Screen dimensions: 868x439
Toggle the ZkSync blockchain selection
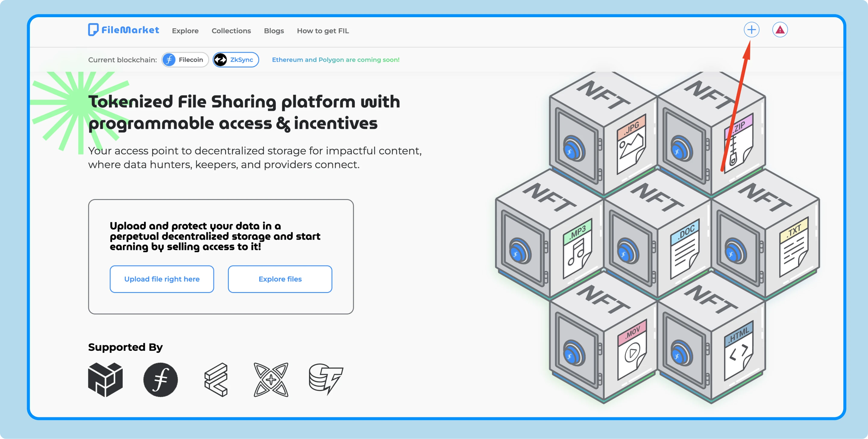pyautogui.click(x=235, y=59)
